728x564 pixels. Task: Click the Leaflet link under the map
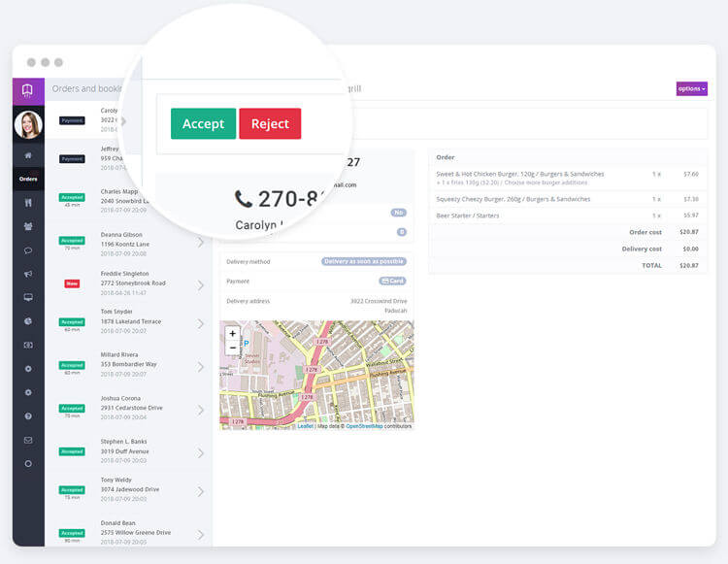click(306, 426)
